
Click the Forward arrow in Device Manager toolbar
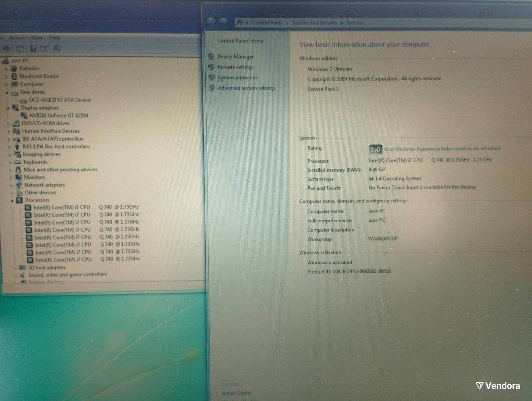click(x=7, y=48)
